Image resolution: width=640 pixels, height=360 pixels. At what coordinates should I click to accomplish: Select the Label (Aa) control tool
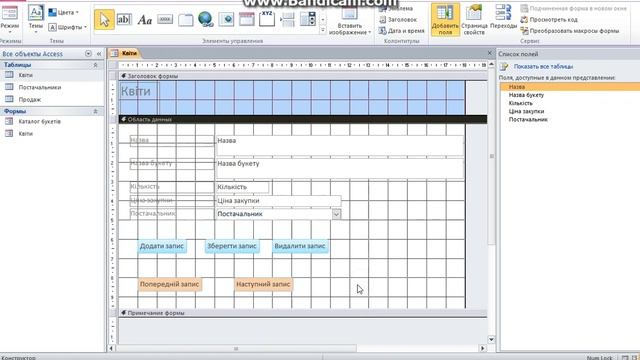click(x=144, y=19)
